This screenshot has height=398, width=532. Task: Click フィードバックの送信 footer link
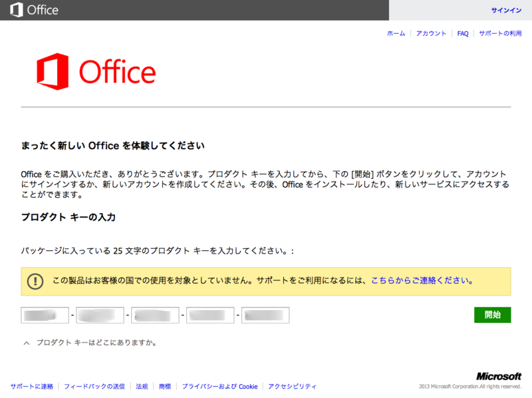[94, 387]
